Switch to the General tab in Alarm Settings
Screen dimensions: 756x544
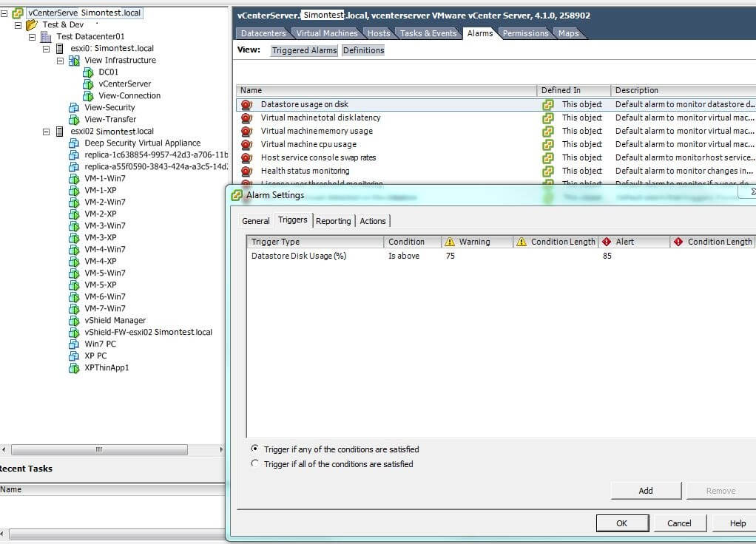click(x=255, y=221)
